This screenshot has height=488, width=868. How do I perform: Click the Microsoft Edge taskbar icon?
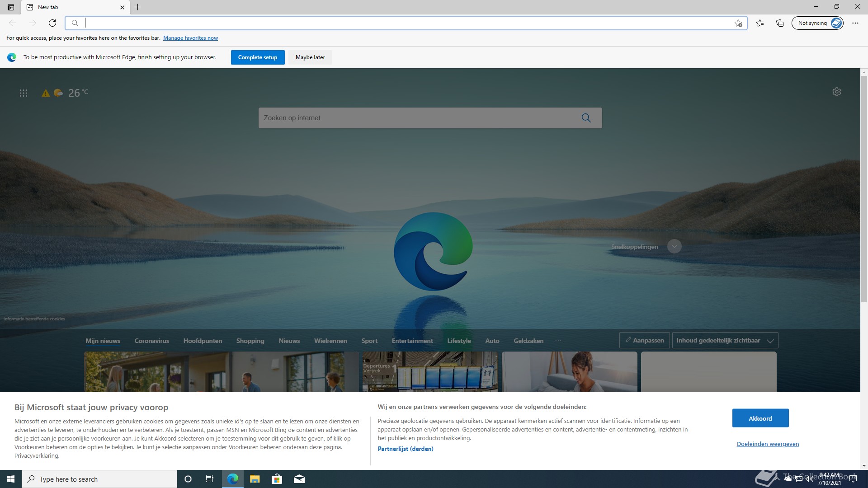tap(233, 479)
